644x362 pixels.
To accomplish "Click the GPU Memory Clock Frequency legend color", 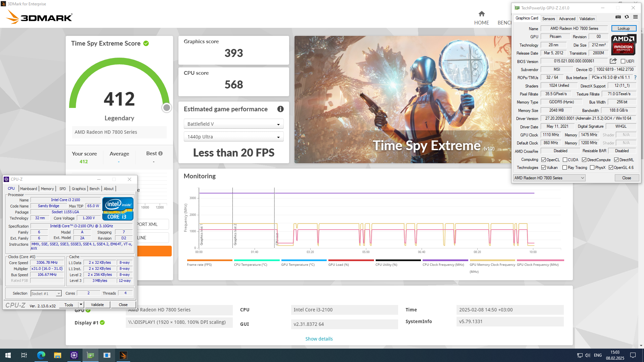I will coord(492,260).
